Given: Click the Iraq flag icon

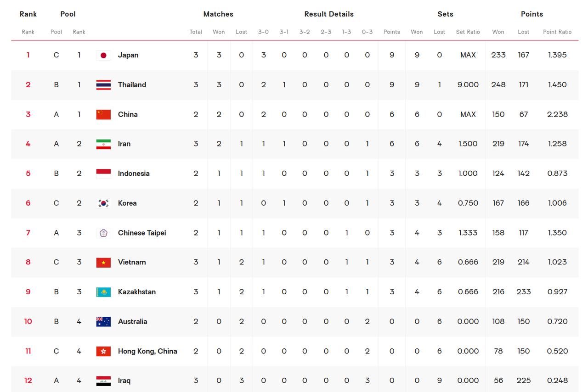Looking at the screenshot, I should tap(103, 381).
